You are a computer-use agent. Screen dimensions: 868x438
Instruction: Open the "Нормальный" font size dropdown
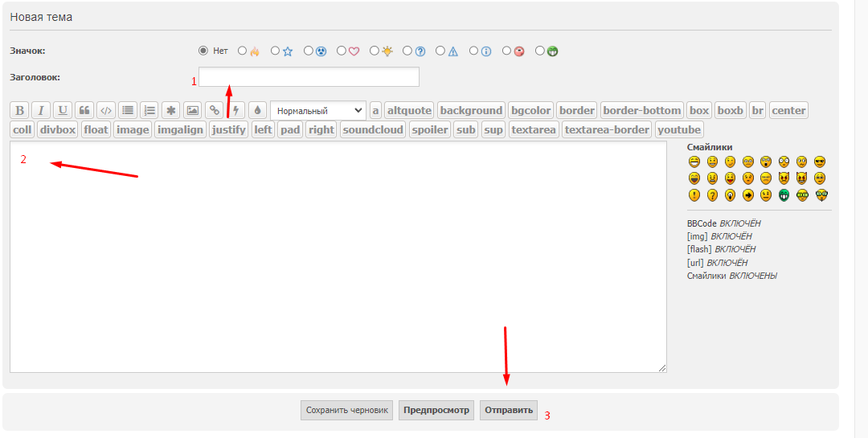point(318,111)
